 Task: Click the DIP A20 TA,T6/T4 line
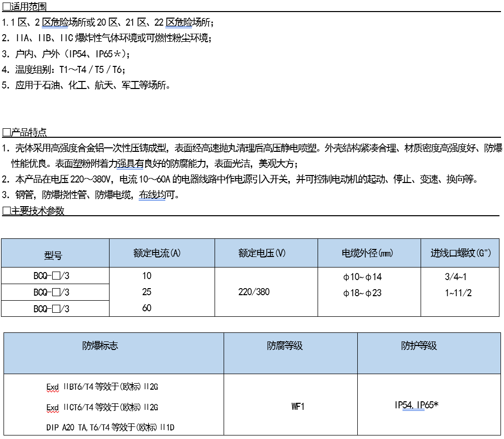tap(110, 427)
